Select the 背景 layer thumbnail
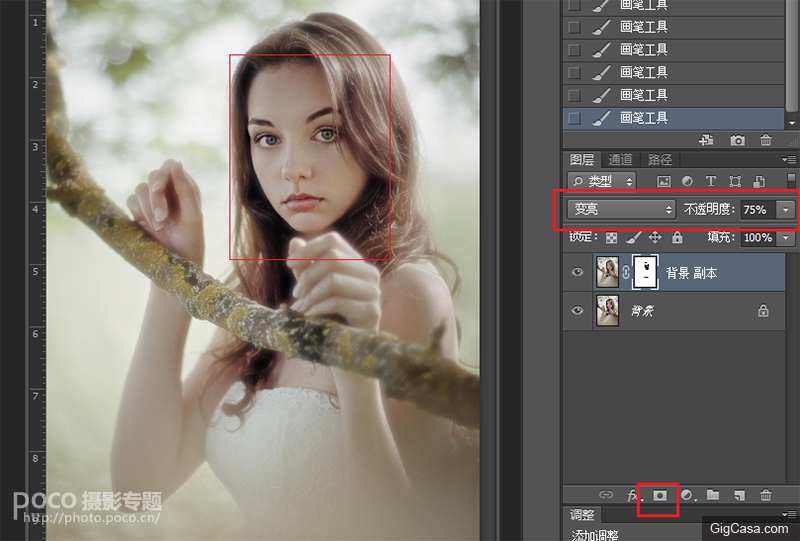The image size is (800, 541). coord(608,310)
